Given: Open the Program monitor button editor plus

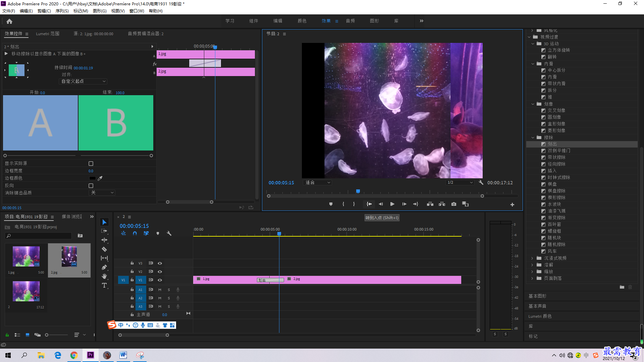Looking at the screenshot, I should pos(512,204).
